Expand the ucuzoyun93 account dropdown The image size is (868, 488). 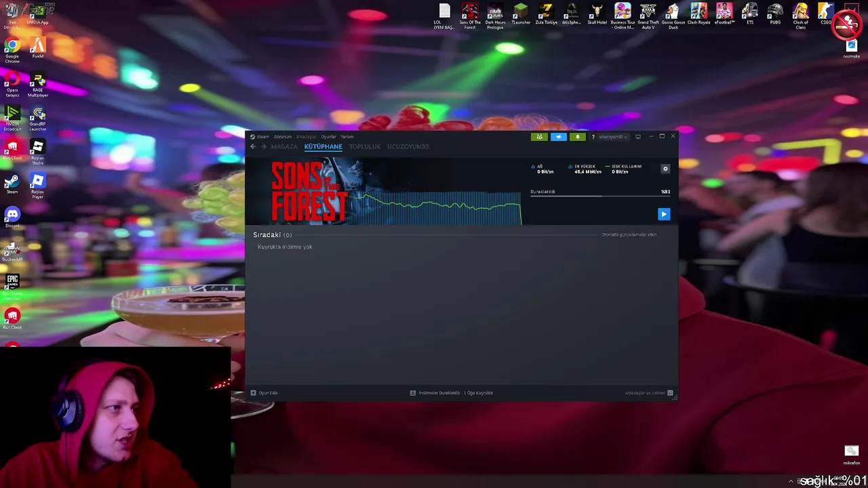[612, 137]
